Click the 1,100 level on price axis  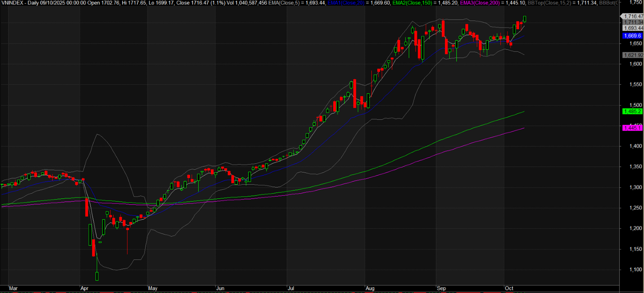[x=630, y=270]
